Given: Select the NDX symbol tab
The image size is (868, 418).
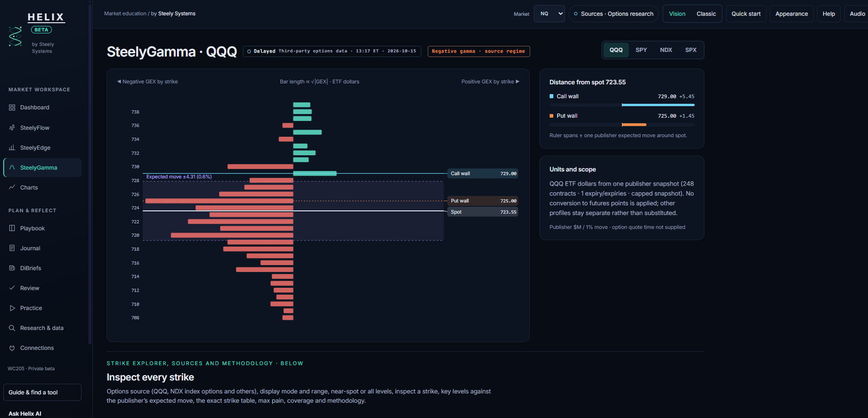Looking at the screenshot, I should coord(666,50).
